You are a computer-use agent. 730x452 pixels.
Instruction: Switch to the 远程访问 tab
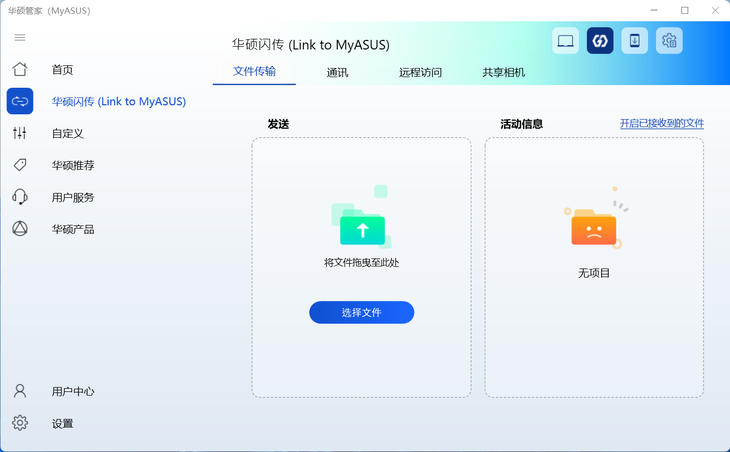coord(420,72)
